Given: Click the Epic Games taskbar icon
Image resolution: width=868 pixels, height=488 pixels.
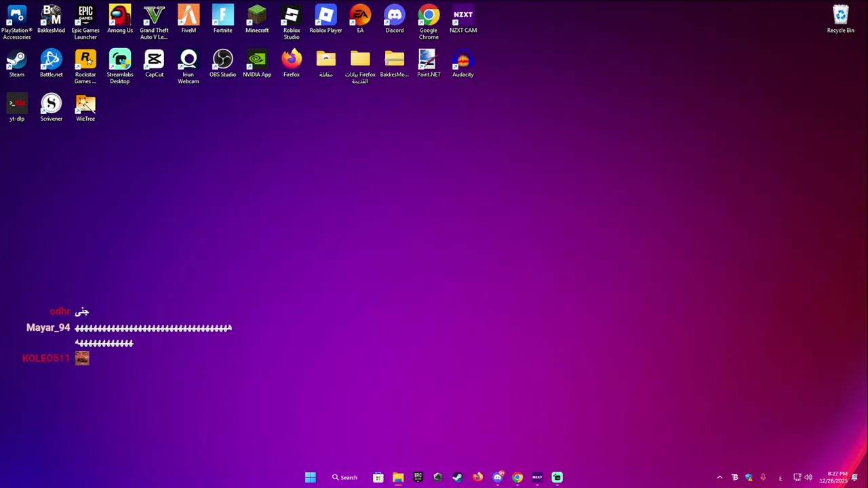Looking at the screenshot, I should coord(418,477).
